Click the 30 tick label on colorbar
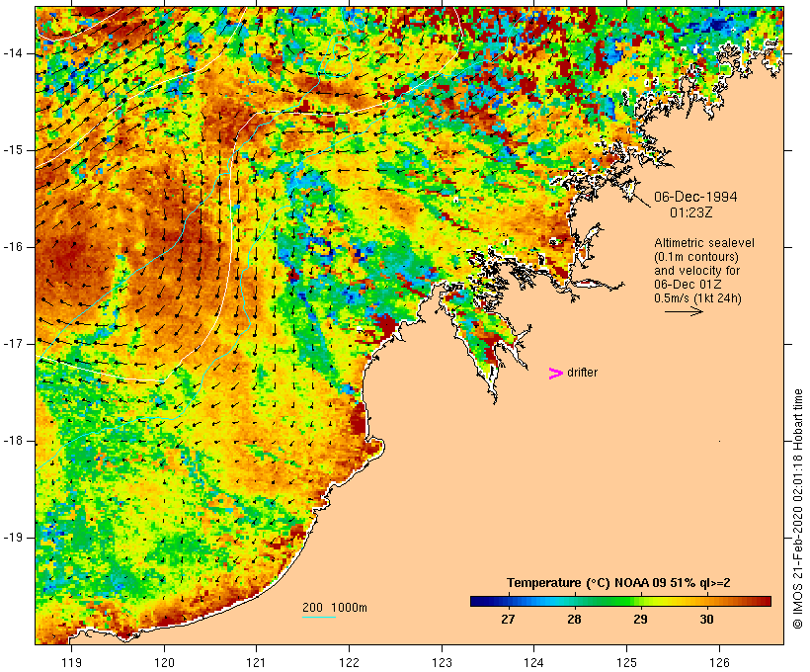Viewport: 810px width, 672px height. coord(706,620)
